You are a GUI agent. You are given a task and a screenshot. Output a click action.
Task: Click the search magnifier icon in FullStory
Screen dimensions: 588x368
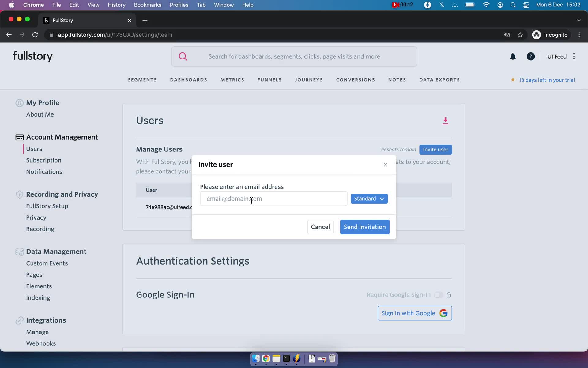[x=183, y=56]
